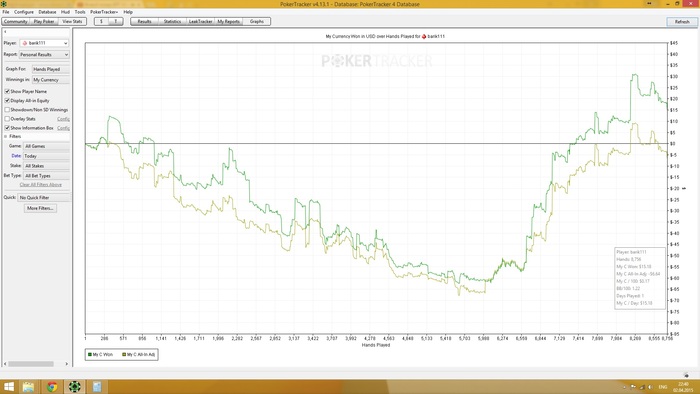
Task: Click the information box in the graph
Action: [640, 278]
